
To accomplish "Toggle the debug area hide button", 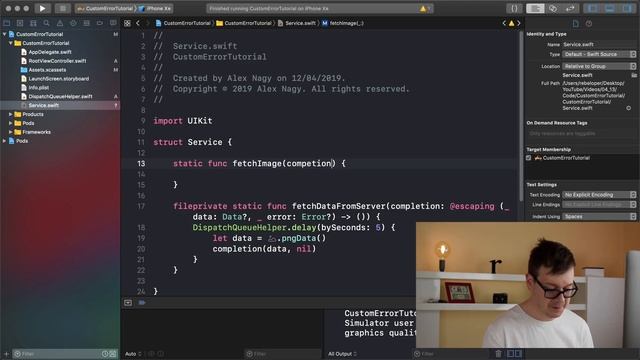I will (x=128, y=302).
